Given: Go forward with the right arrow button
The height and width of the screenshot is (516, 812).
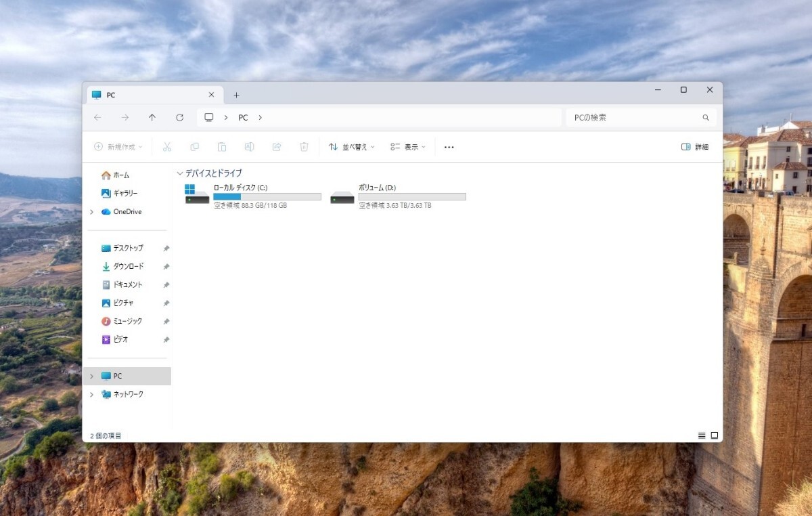Looking at the screenshot, I should (x=125, y=117).
